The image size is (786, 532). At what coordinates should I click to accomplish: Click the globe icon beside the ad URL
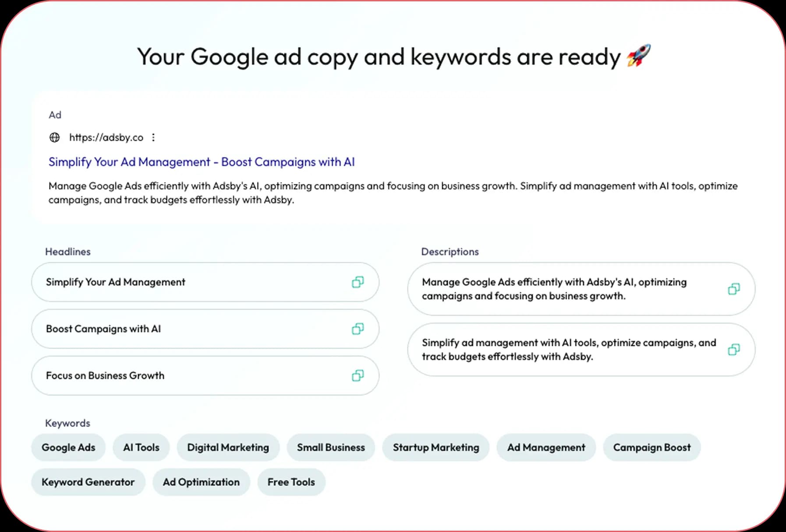54,137
